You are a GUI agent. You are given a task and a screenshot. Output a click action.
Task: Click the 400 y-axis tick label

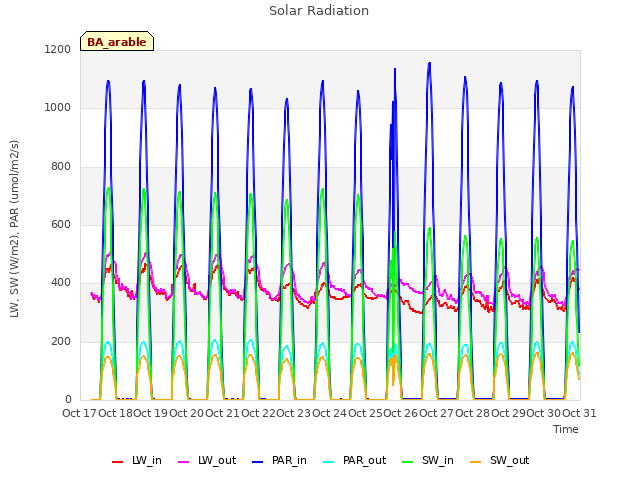61,282
